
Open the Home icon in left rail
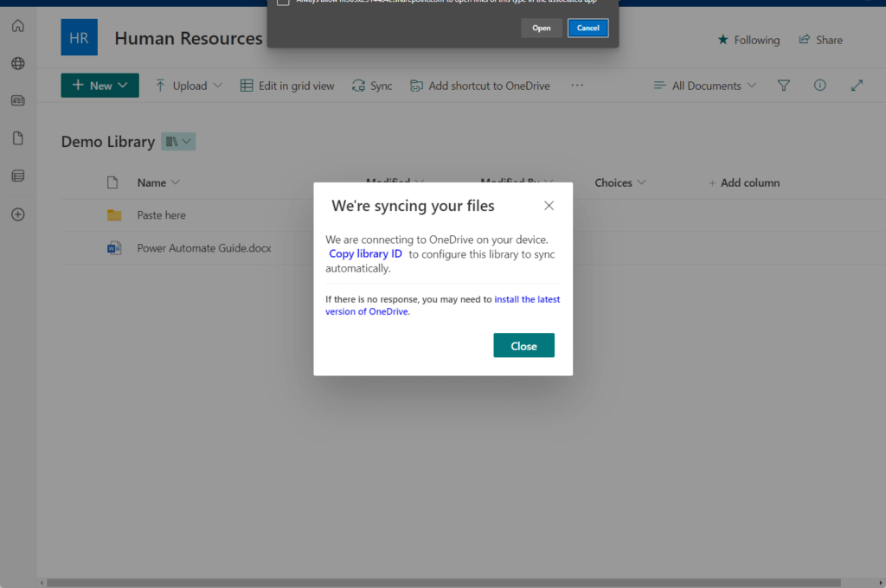click(x=18, y=26)
